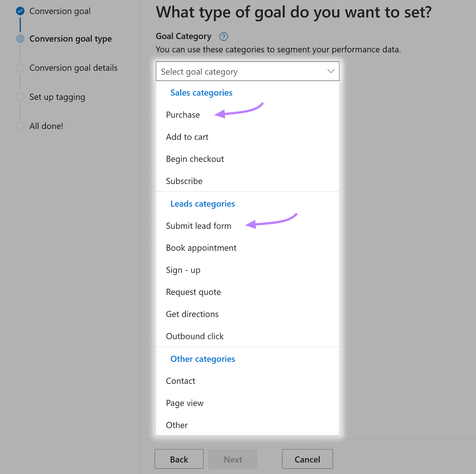This screenshot has width=476, height=474.
Task: Choose Purchase from the sales categories
Action: pos(183,115)
